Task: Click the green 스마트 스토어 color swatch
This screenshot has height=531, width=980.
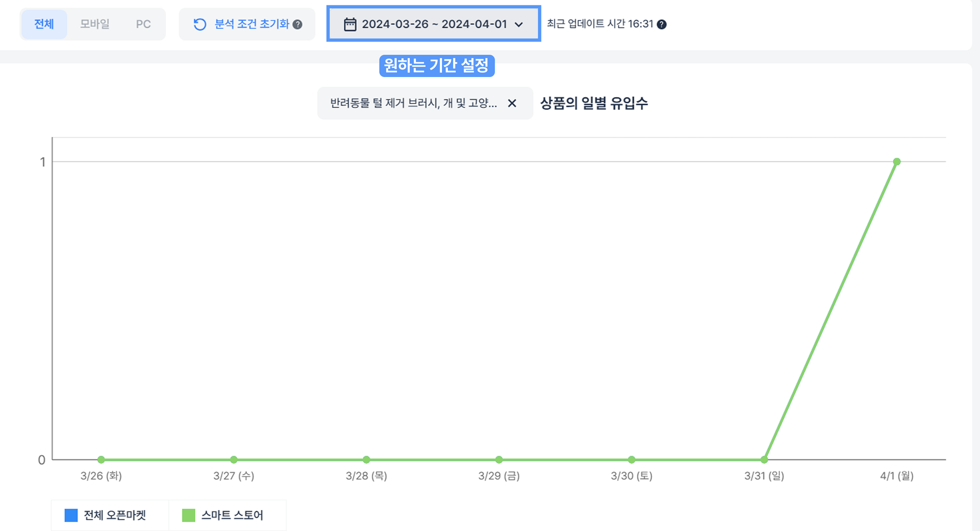Action: [189, 515]
